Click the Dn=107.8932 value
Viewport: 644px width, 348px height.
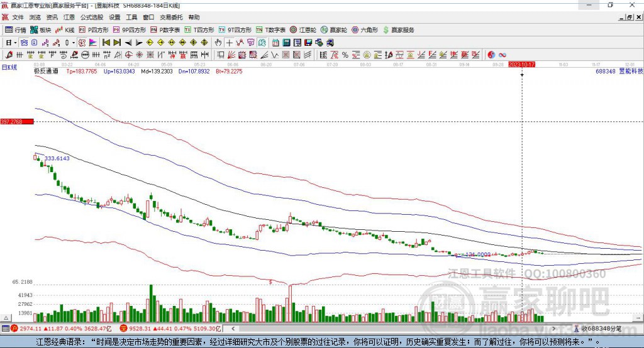194,71
